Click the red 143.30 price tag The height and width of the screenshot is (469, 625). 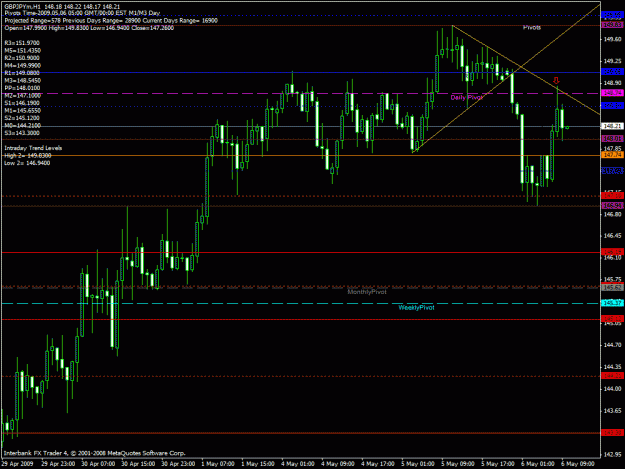click(x=612, y=433)
